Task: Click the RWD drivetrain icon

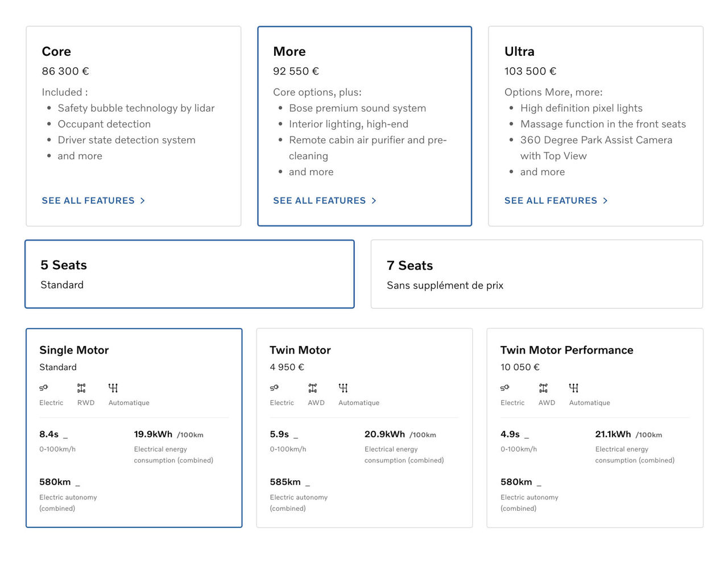Action: 81,388
